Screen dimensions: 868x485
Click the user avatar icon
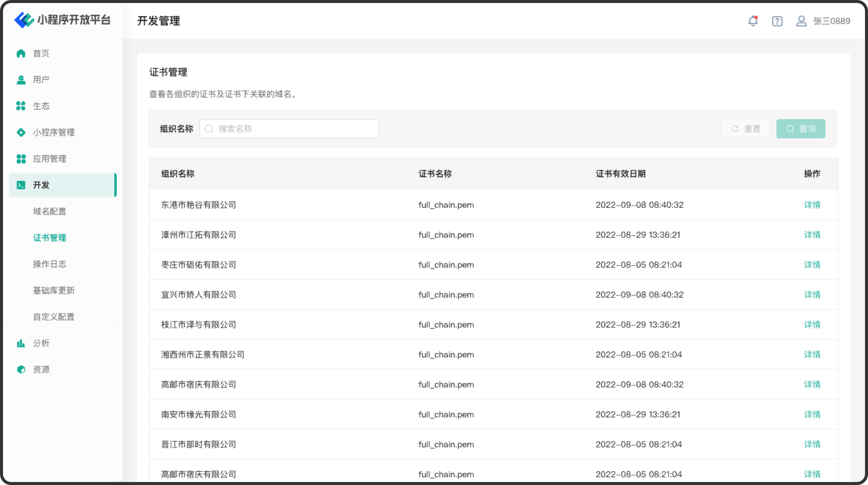coord(801,21)
